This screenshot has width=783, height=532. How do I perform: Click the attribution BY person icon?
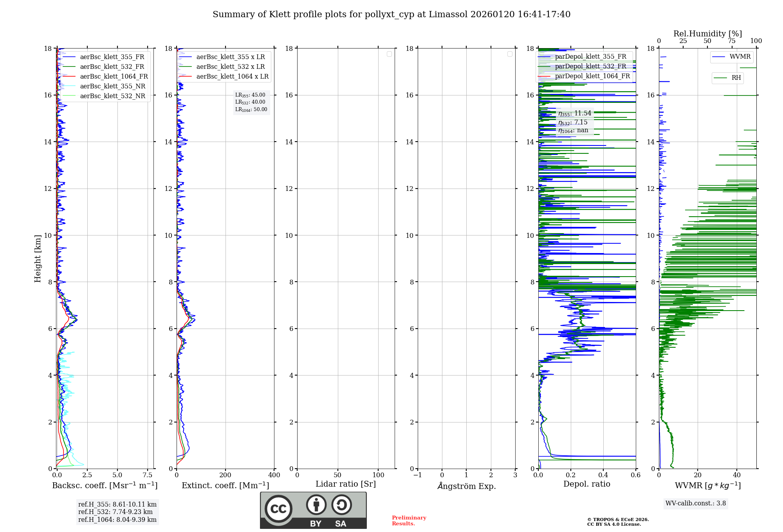click(316, 505)
